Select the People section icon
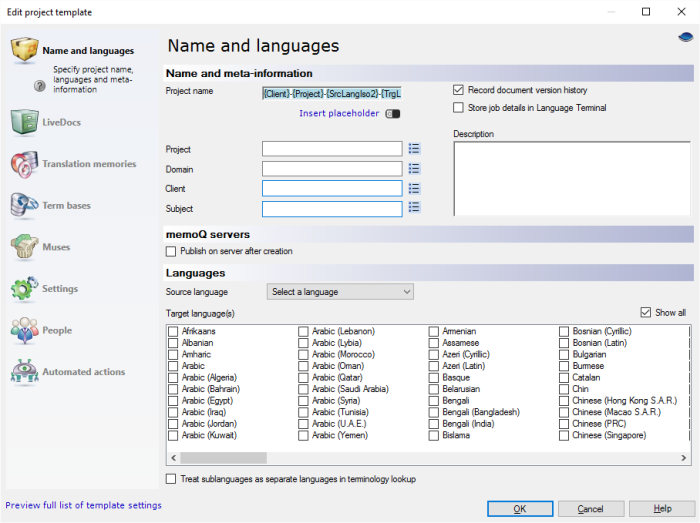 pyautogui.click(x=24, y=330)
